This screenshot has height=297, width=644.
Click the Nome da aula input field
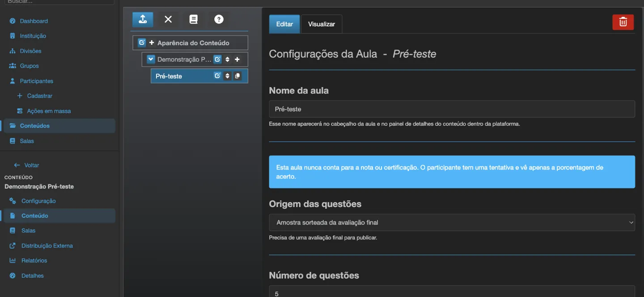452,109
